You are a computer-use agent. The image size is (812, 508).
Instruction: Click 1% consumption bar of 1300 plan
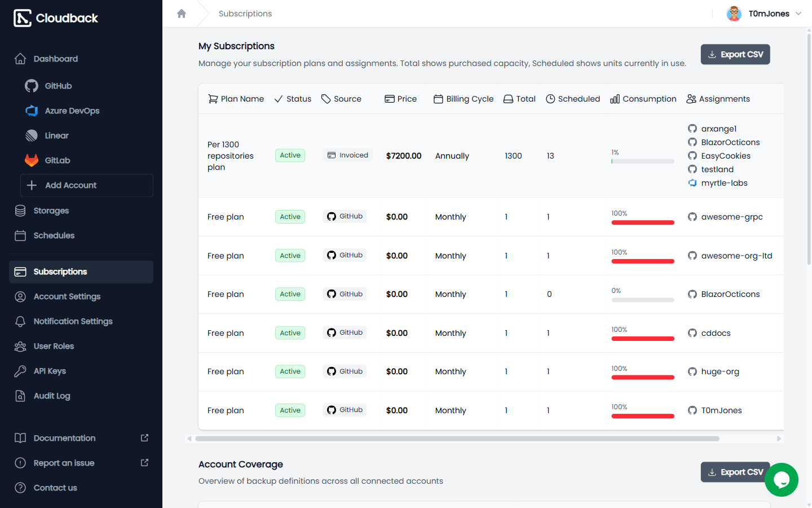[643, 161]
